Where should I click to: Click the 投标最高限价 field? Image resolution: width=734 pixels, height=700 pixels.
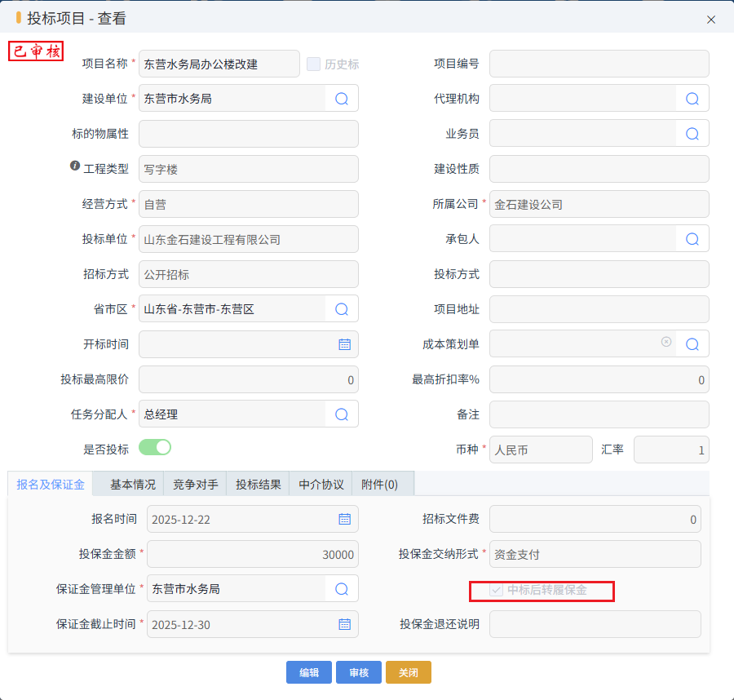coord(249,379)
